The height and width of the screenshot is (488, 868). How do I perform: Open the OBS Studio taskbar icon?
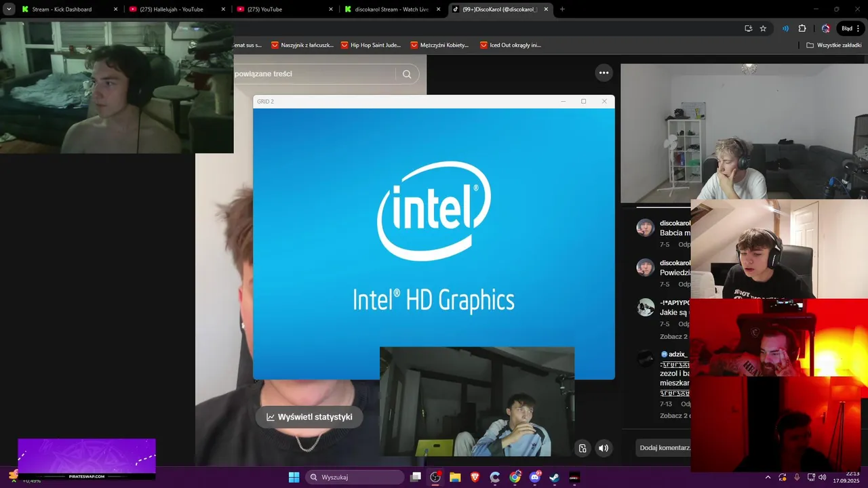click(435, 477)
